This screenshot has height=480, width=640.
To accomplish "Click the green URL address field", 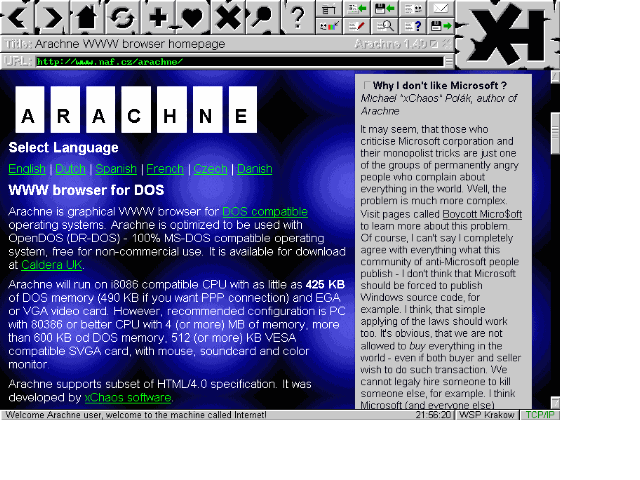I will pos(240,62).
